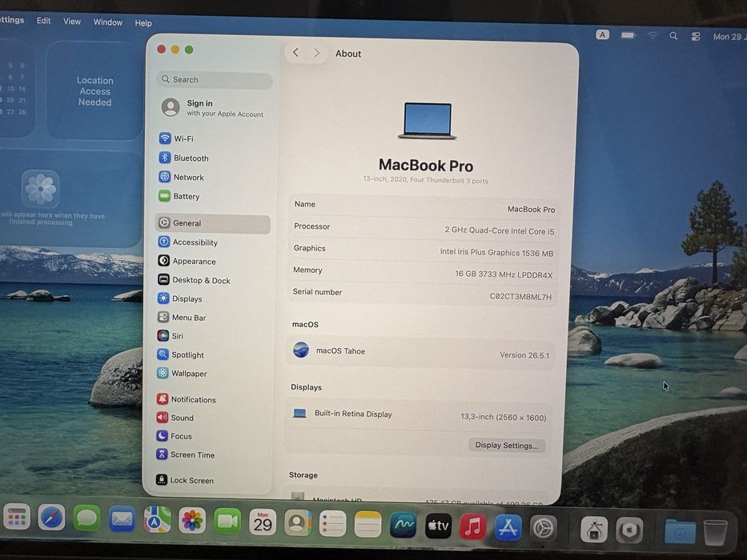Open FaceTime from the Dock
The image size is (747, 560).
point(227,521)
